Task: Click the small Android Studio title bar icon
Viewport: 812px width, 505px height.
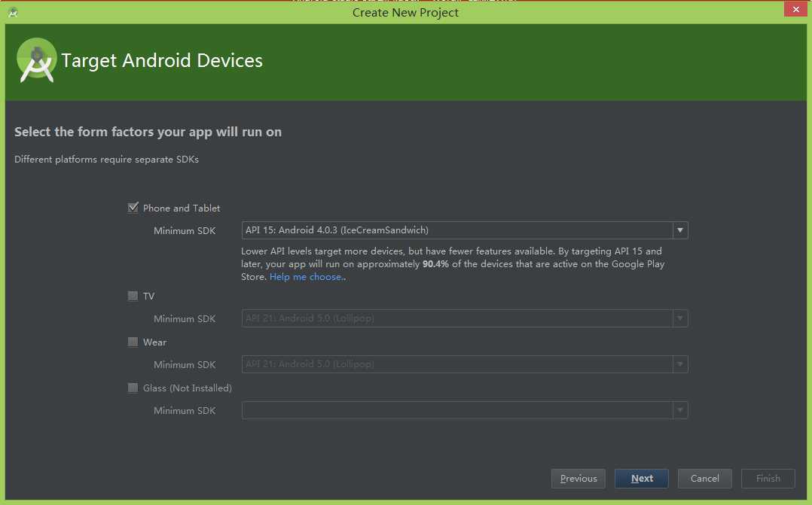Action: [13, 12]
